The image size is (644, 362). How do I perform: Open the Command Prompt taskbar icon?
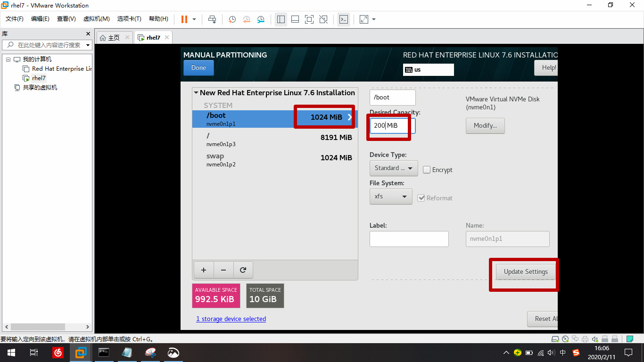coord(104,352)
